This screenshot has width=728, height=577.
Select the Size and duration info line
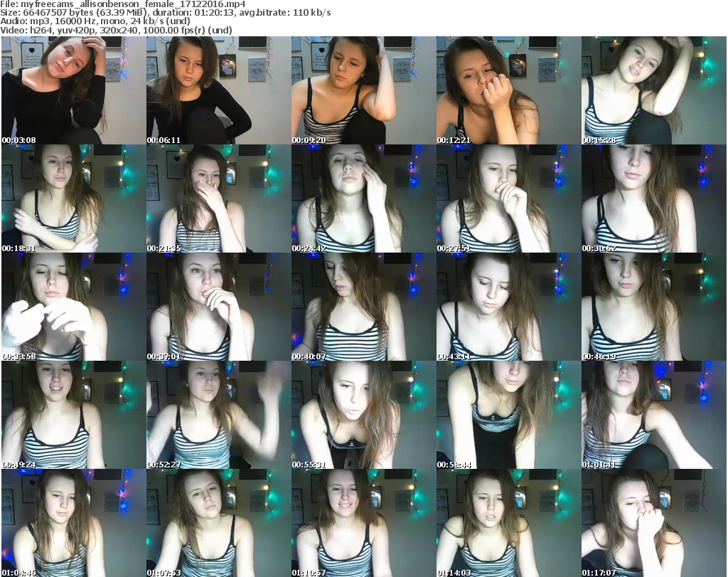pyautogui.click(x=165, y=13)
